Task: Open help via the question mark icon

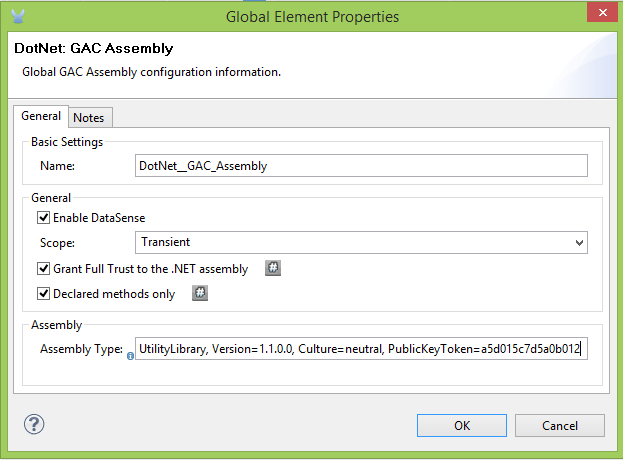Action: coord(34,424)
